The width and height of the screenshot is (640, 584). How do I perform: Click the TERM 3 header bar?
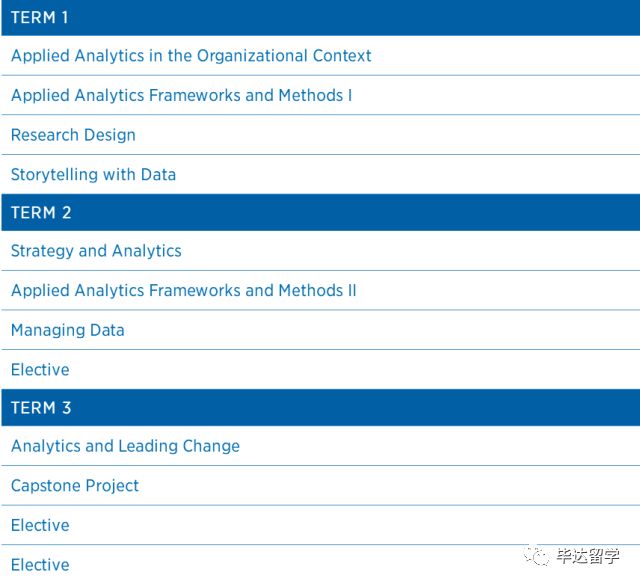coord(321,408)
